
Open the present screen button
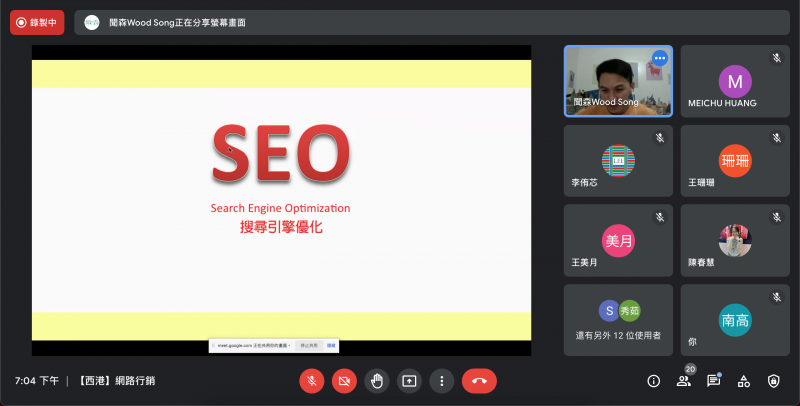409,381
